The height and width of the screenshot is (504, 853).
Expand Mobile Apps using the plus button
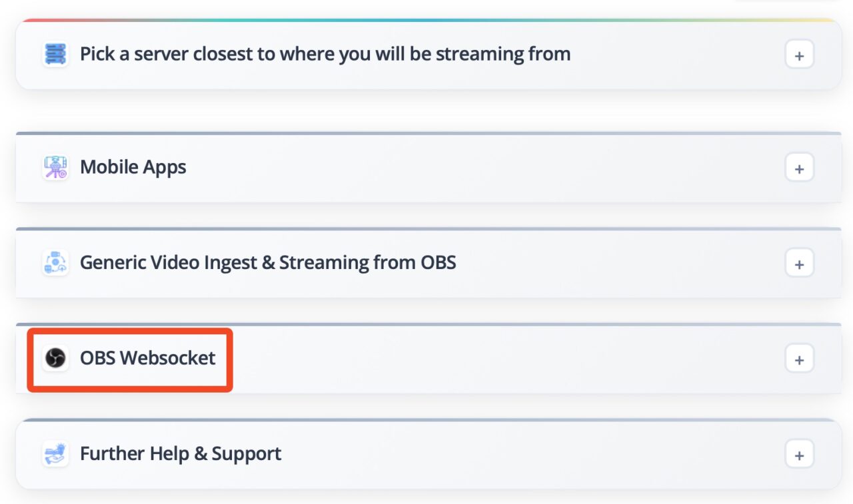pos(799,168)
